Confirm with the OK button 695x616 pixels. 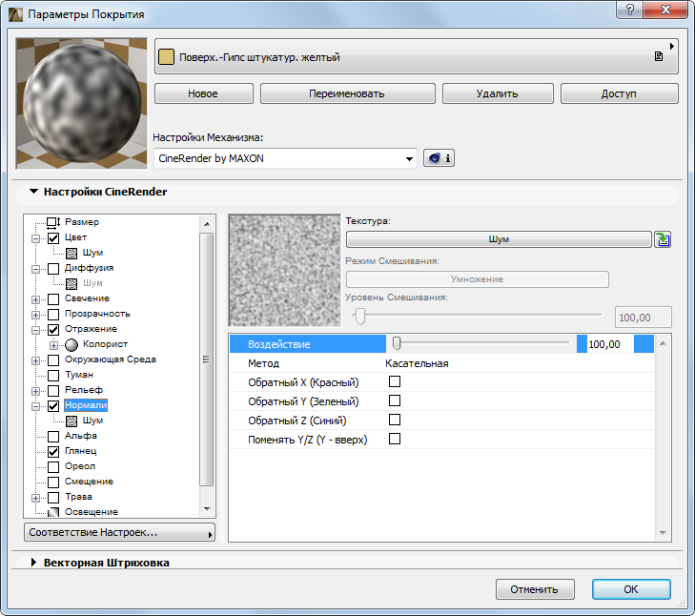point(631,589)
